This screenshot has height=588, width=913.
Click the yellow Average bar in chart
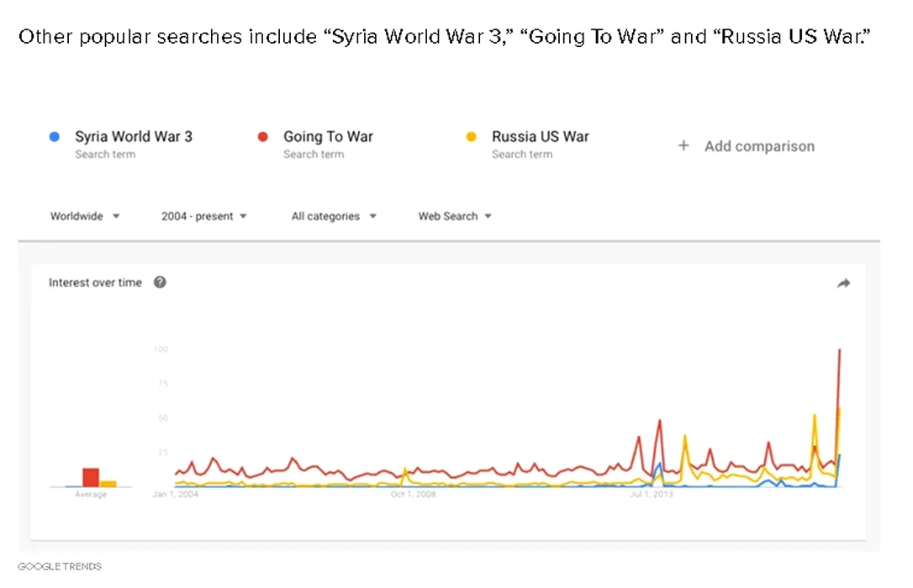(x=108, y=484)
